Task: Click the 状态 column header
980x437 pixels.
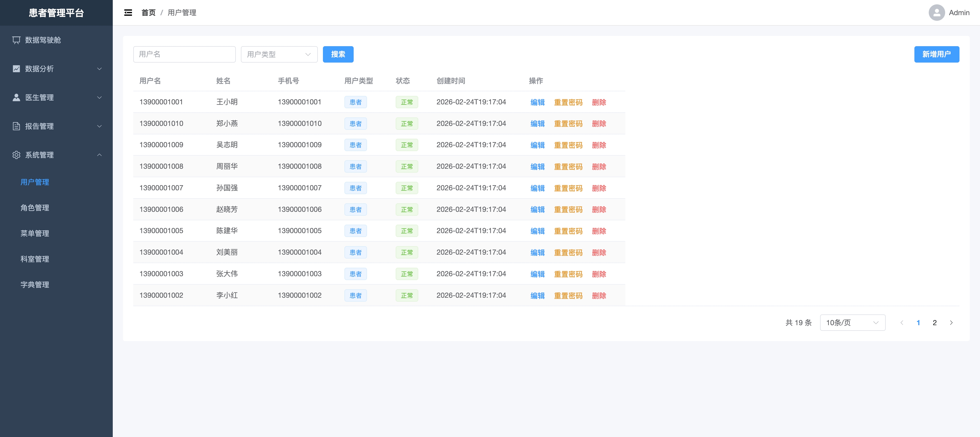Action: pos(403,81)
